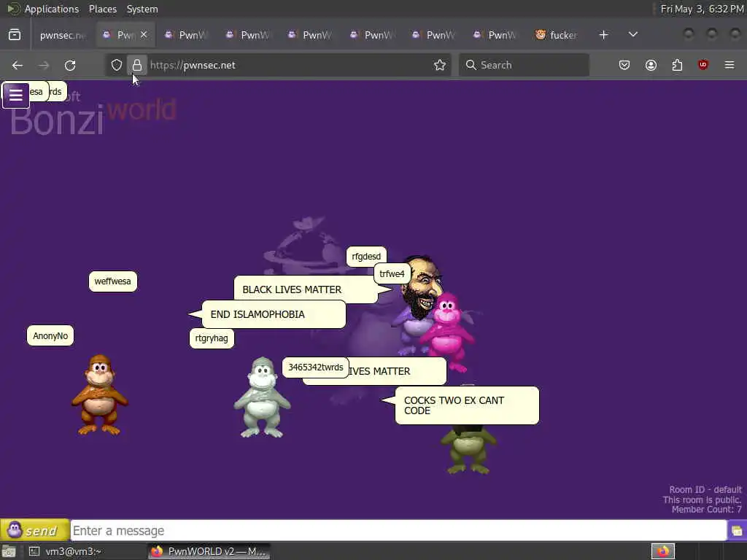Viewport: 747px width, 560px height.
Task: Click the show desktop icon in the taskbar
Action: 9,551
